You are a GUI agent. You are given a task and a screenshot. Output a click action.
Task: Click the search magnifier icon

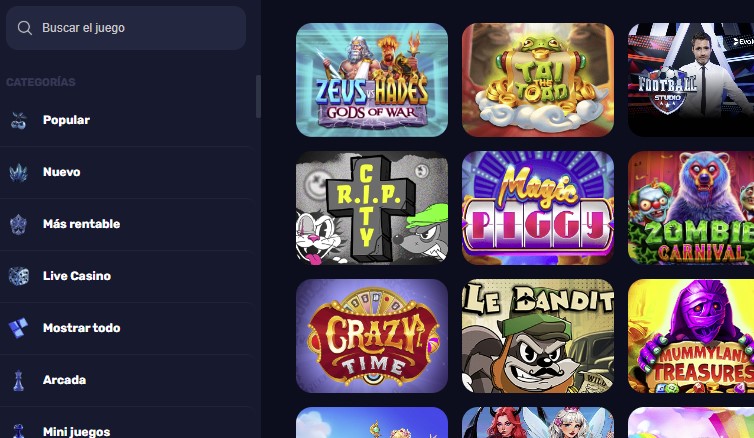pyautogui.click(x=25, y=28)
